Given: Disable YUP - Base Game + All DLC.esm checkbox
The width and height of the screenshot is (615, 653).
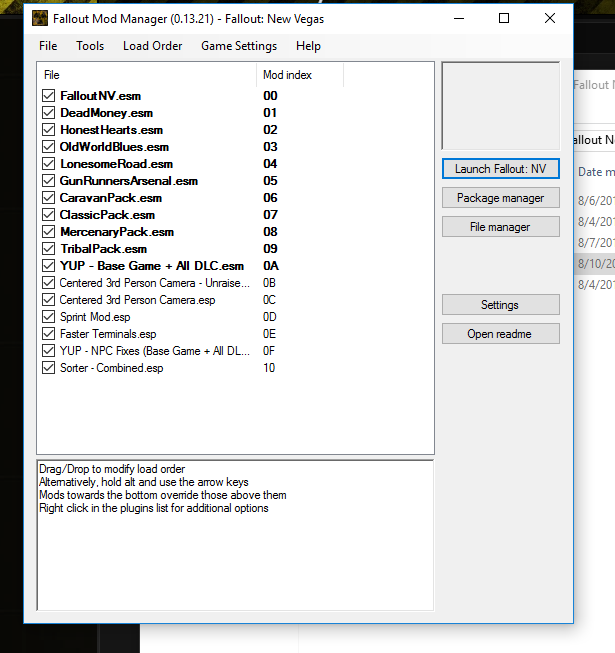Looking at the screenshot, I should pyautogui.click(x=48, y=266).
